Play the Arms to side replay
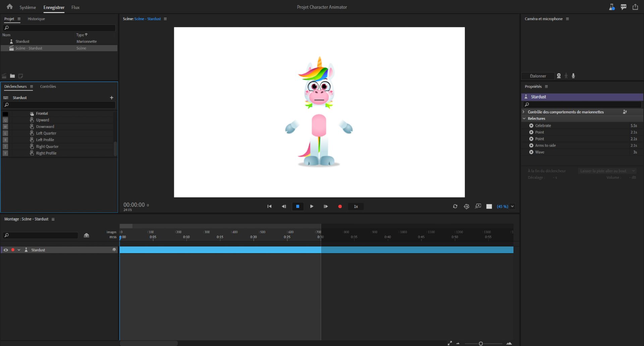 point(531,145)
